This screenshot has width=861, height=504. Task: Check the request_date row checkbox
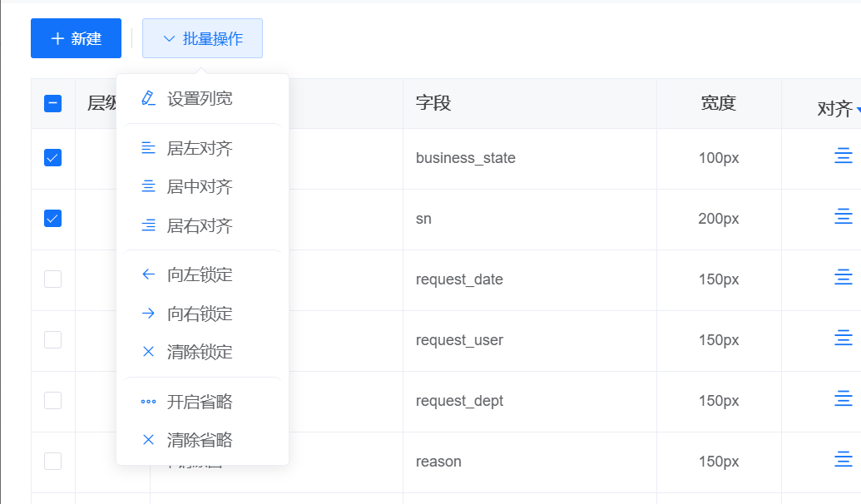click(52, 279)
